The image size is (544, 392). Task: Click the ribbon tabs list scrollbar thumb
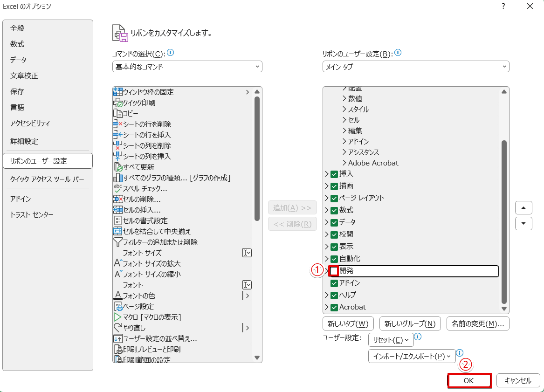point(504,222)
